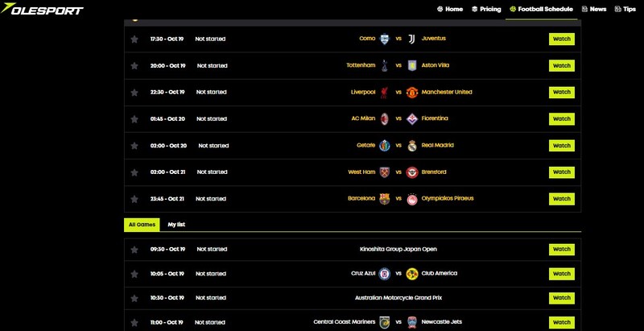Click the Tottenham team crest
This screenshot has height=331, width=644.
pos(385,65)
